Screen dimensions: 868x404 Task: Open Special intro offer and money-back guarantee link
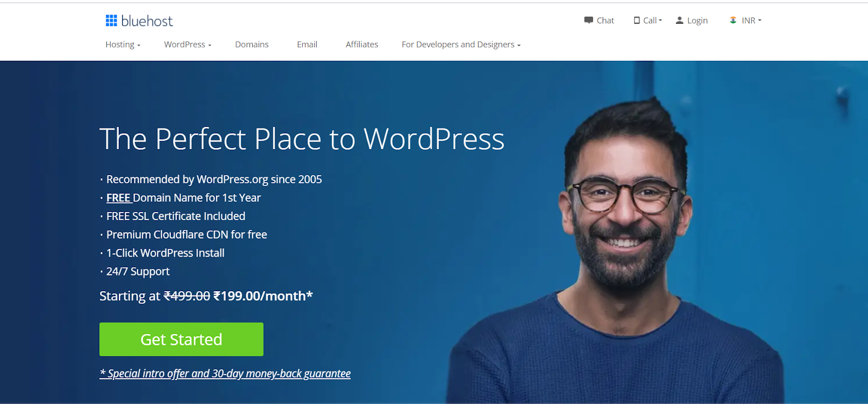pos(225,374)
